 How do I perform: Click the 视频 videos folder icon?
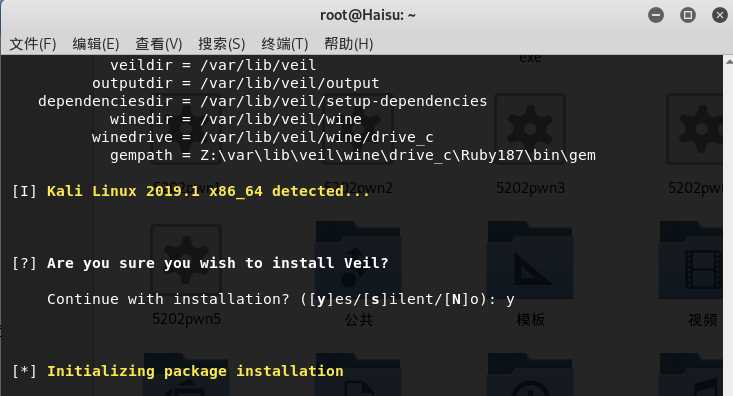click(x=692, y=260)
